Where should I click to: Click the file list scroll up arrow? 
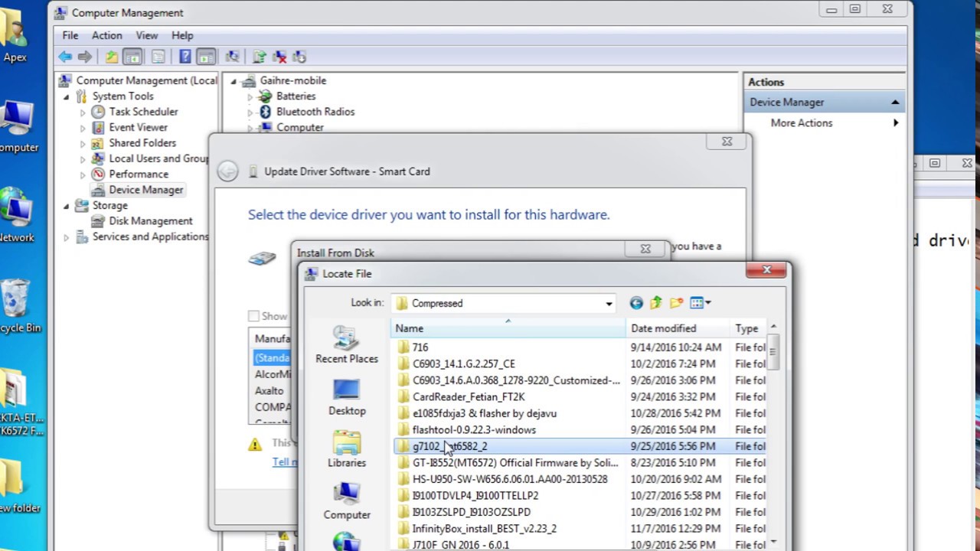pos(773,328)
